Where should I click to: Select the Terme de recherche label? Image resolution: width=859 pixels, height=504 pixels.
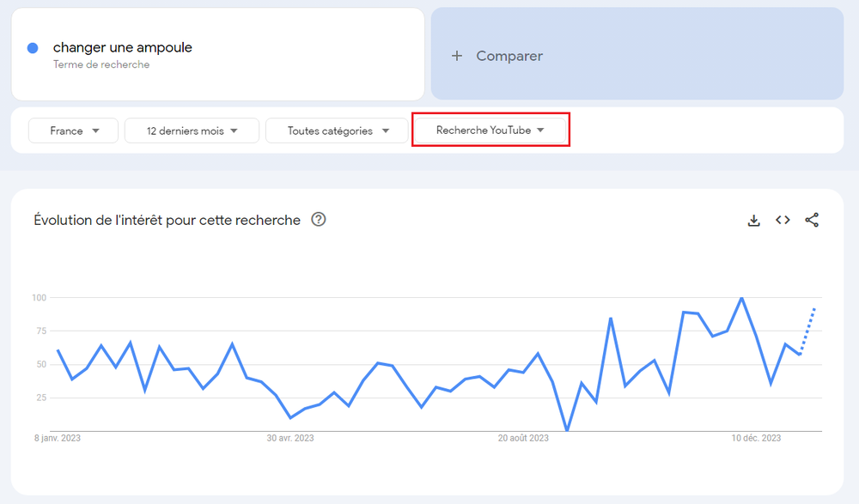pos(101,64)
